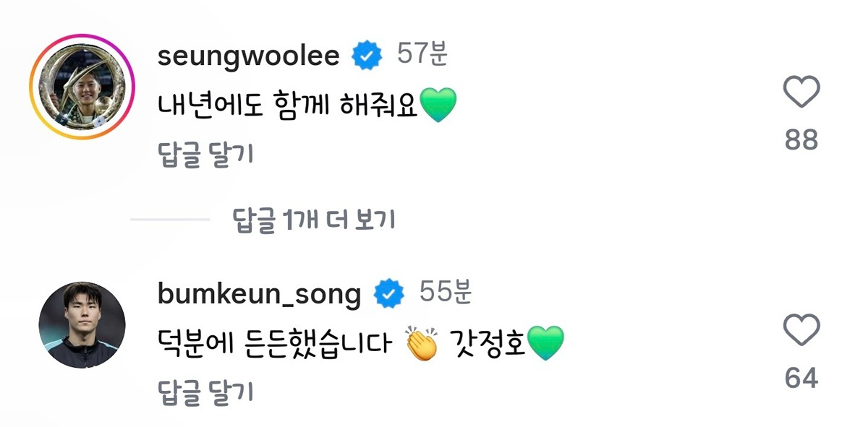Click the 55분 timestamp

click(446, 293)
